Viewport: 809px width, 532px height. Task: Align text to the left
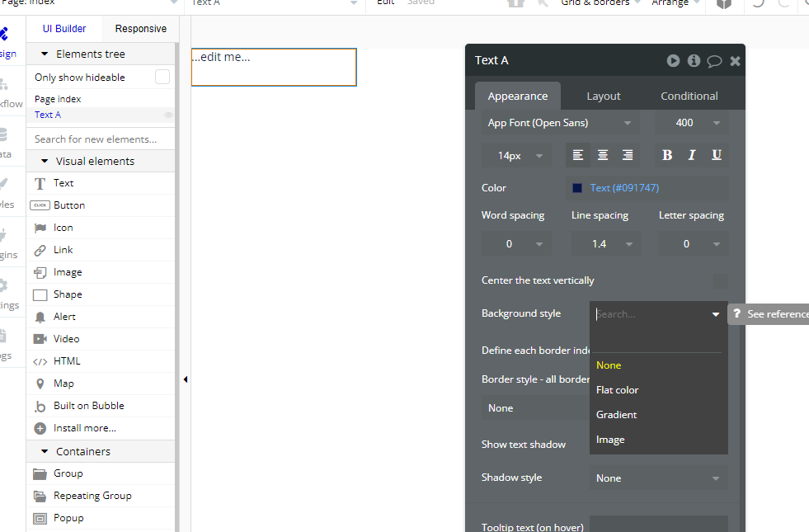[x=578, y=155]
